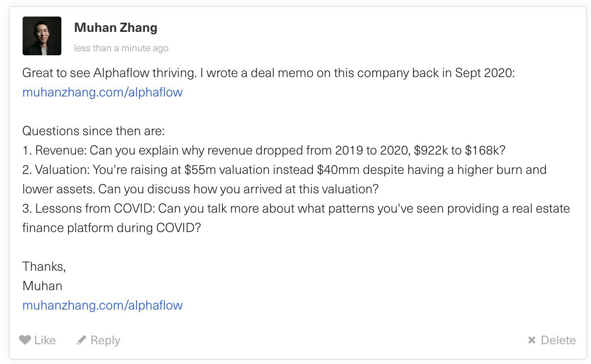Click the question 1 Revenue line

pos(264,150)
